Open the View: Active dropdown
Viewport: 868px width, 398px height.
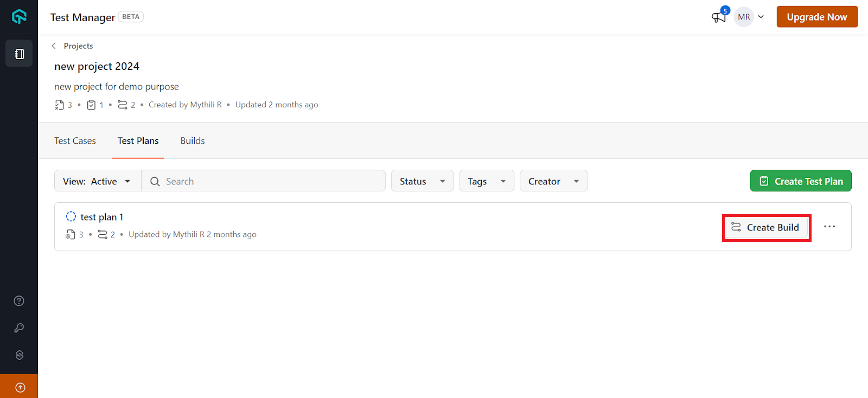pyautogui.click(x=98, y=181)
